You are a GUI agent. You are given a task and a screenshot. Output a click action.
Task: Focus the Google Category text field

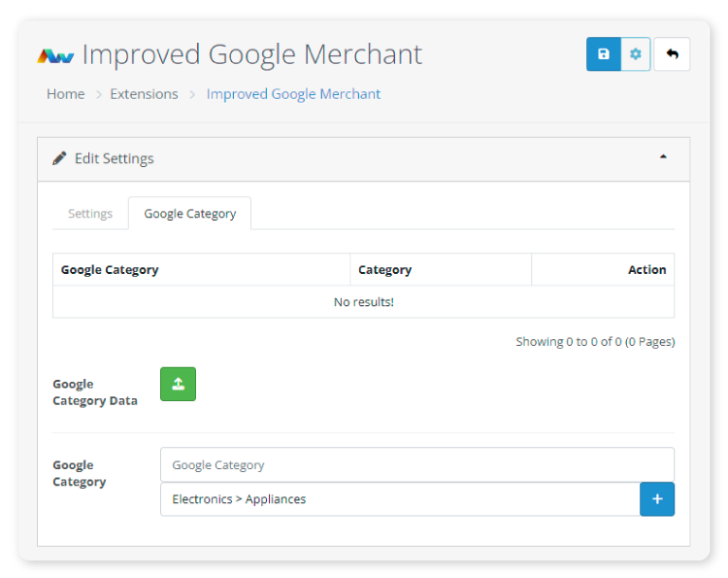click(x=416, y=464)
